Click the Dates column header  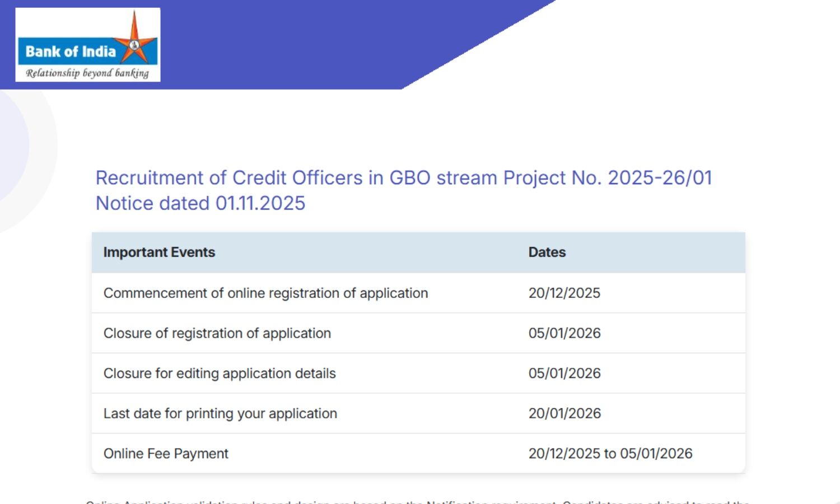[547, 253]
